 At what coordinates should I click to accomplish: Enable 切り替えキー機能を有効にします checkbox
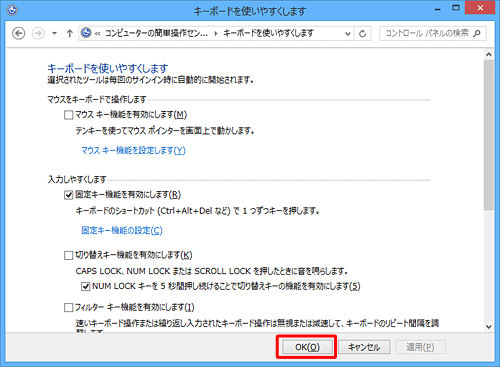tap(68, 255)
